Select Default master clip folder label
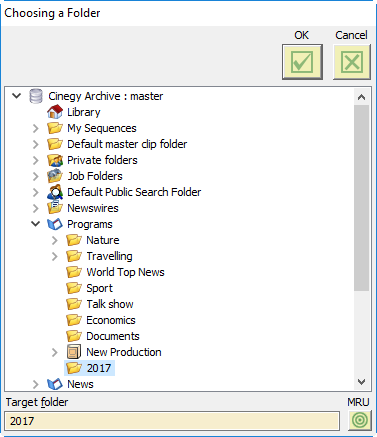Image resolution: width=377 pixels, height=437 pixels. click(x=127, y=144)
